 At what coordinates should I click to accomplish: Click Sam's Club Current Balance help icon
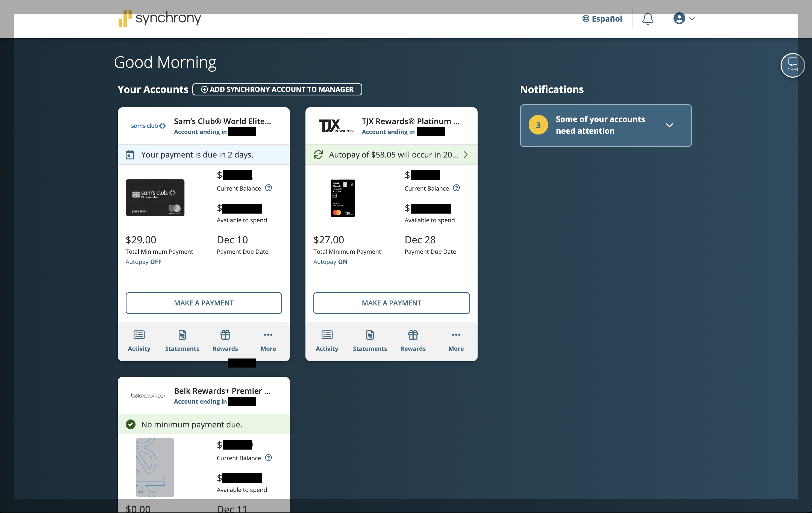click(268, 188)
